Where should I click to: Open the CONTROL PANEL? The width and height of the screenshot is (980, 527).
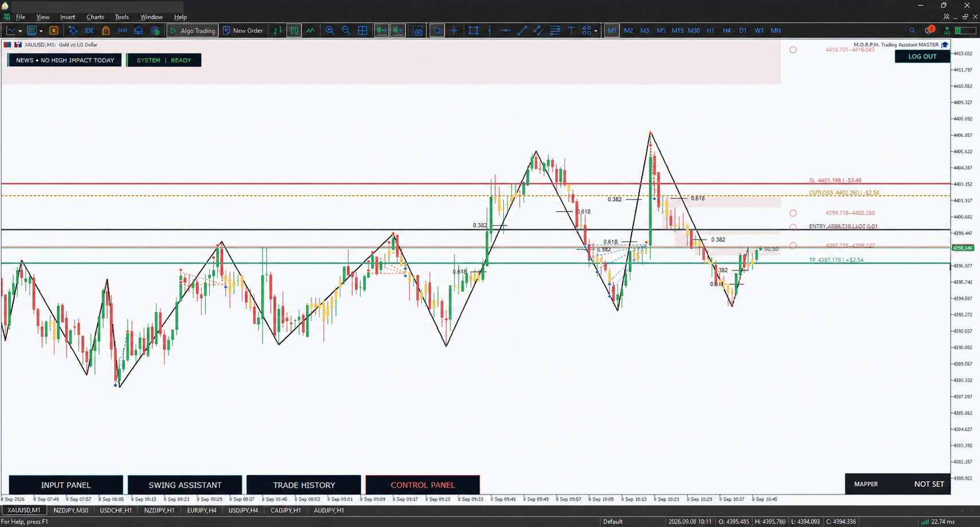click(423, 485)
